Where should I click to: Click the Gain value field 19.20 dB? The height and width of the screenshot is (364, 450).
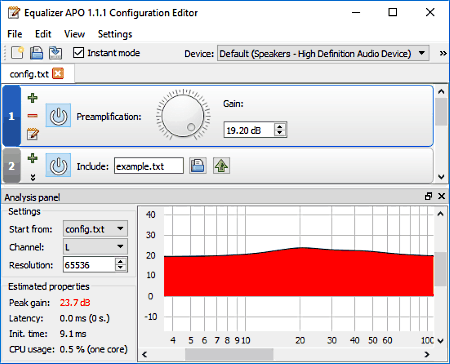(x=249, y=130)
